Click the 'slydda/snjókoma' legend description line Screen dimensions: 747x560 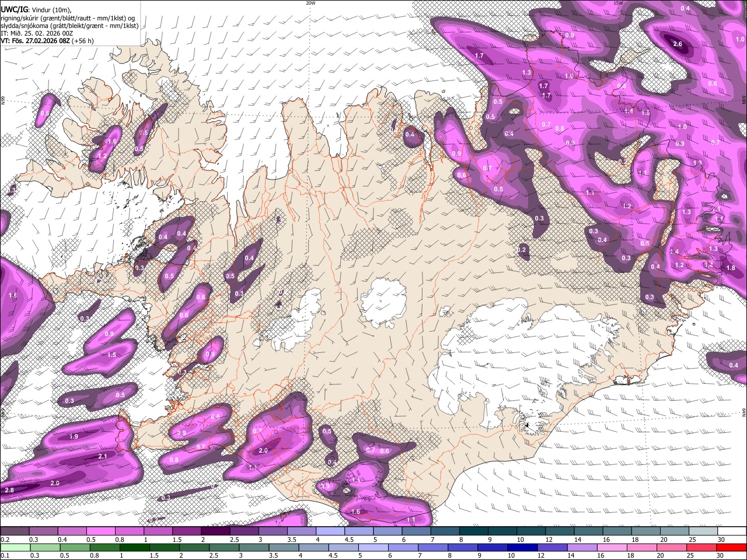tap(69, 26)
